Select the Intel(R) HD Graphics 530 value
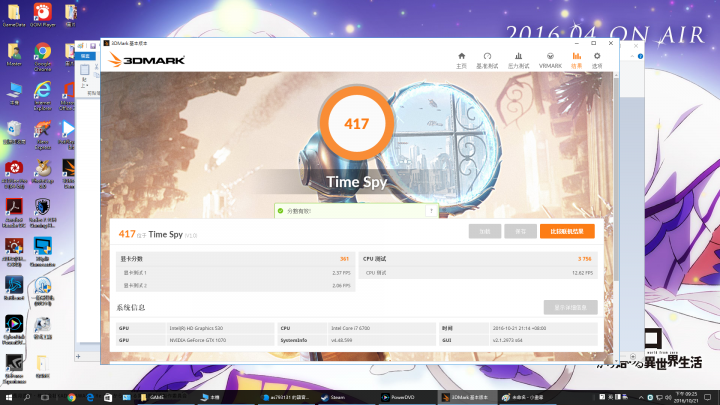 pyautogui.click(x=196, y=328)
